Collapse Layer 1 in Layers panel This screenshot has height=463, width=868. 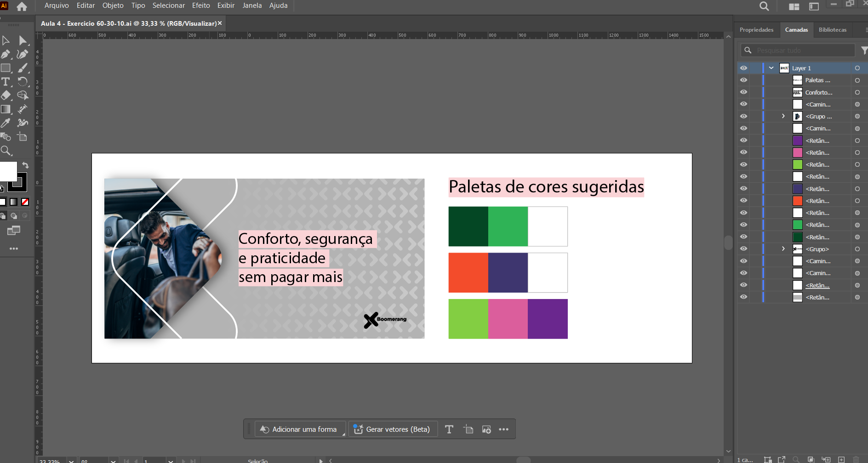click(771, 68)
